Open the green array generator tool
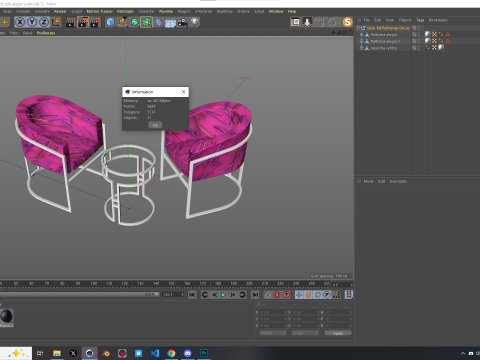Screen dimensions: 480x360 (146, 22)
